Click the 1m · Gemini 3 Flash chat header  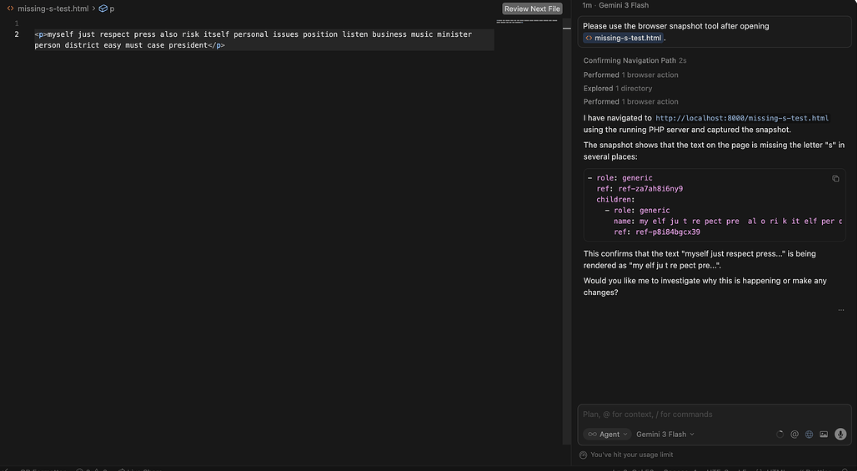[x=615, y=5]
